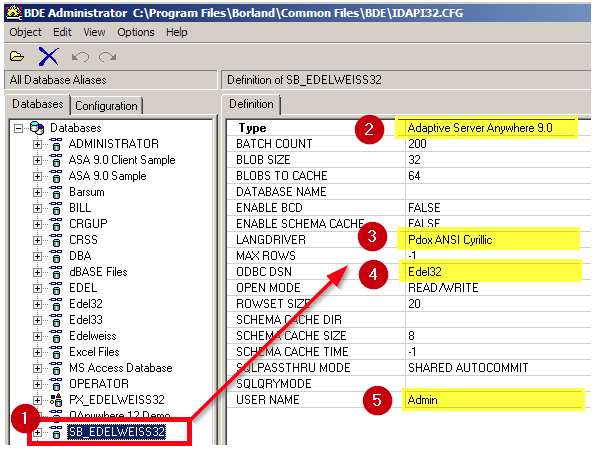Select the Databases tab

coord(37,104)
